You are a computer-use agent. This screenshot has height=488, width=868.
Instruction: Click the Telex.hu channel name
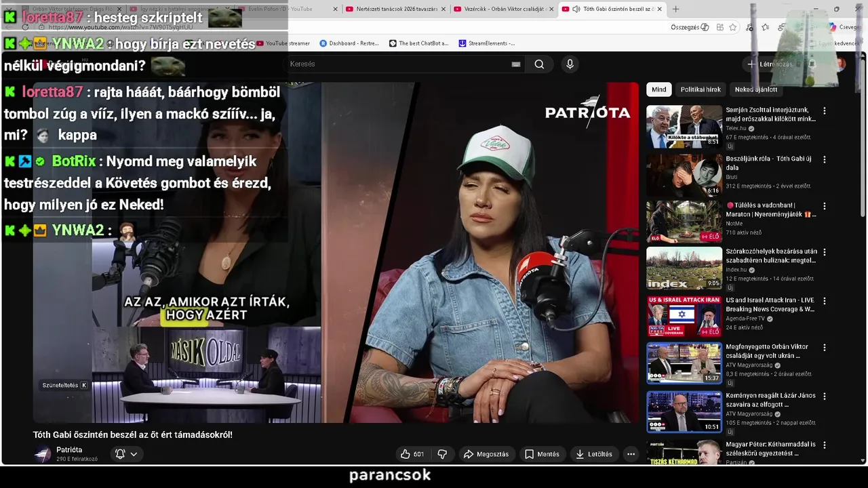[736, 128]
